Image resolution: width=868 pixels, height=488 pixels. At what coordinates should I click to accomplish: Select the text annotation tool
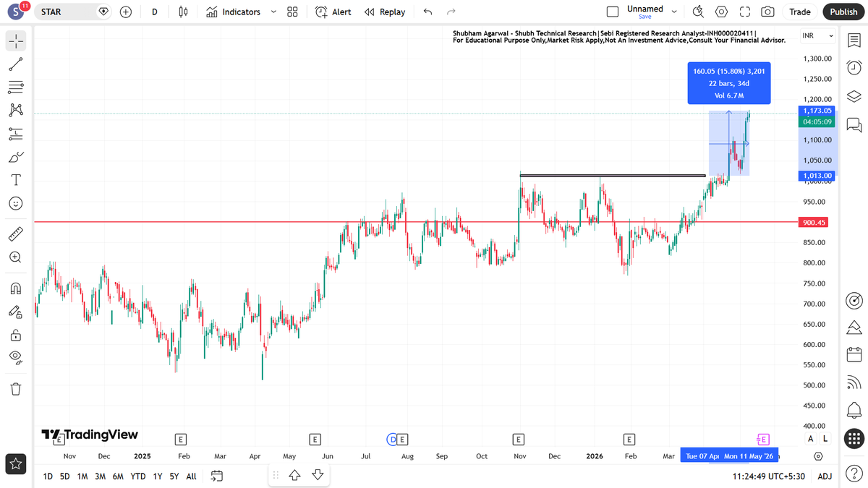[16, 180]
